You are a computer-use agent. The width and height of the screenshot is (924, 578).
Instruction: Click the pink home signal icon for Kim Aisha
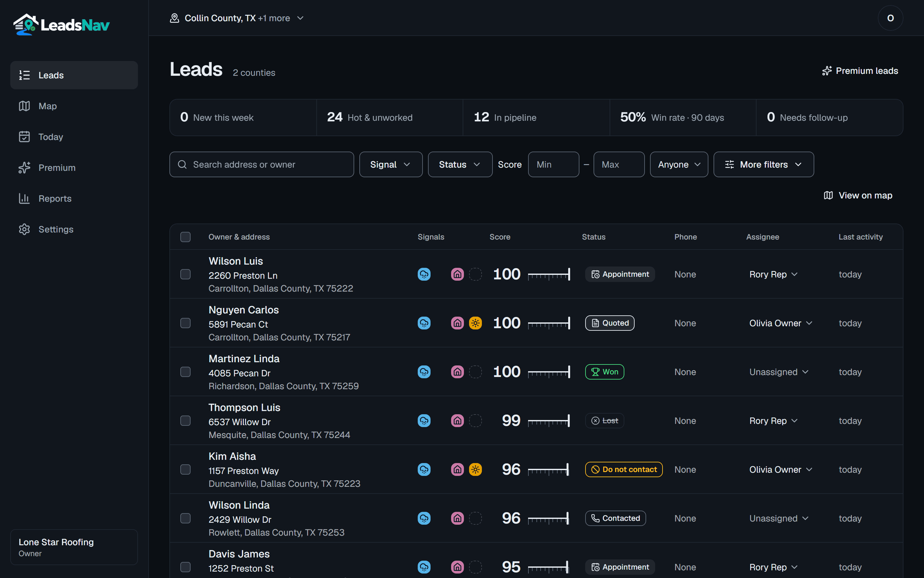click(x=457, y=469)
